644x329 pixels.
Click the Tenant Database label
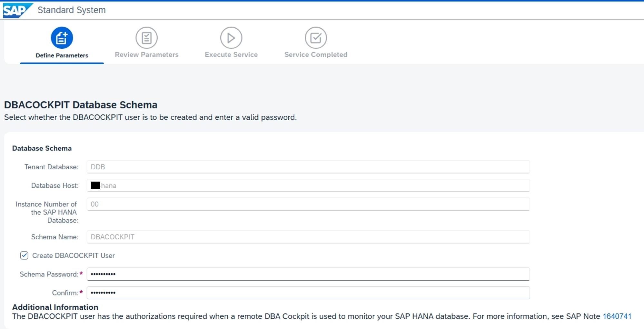pos(52,167)
